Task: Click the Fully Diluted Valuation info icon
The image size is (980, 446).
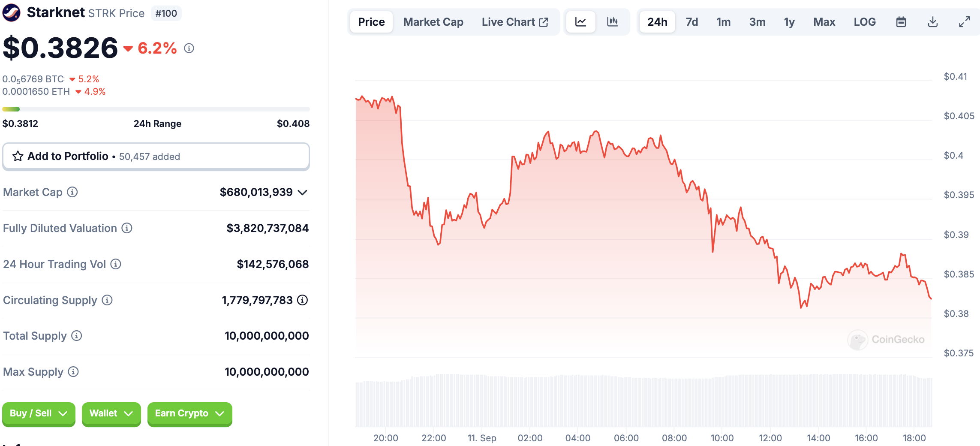Action: [127, 228]
